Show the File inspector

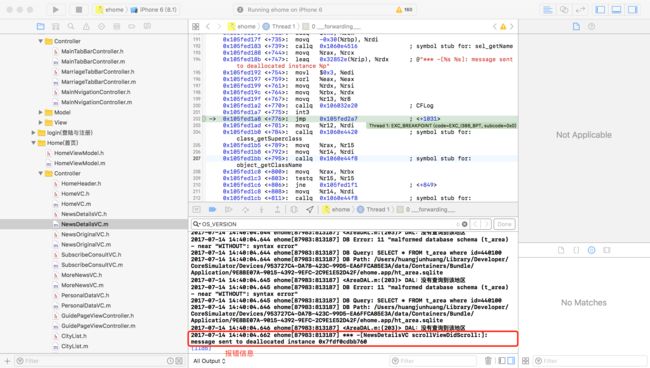point(576,27)
